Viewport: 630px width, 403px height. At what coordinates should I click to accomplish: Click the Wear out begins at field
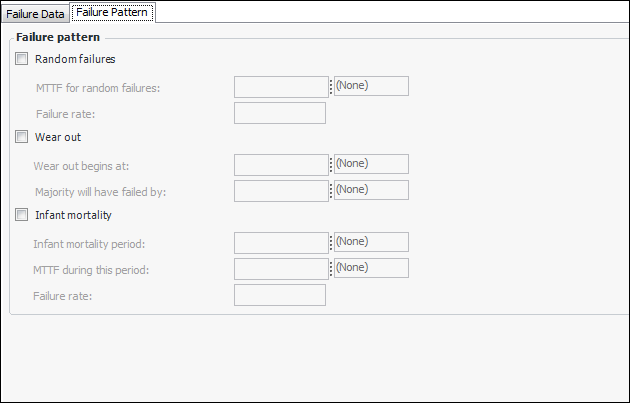click(281, 165)
